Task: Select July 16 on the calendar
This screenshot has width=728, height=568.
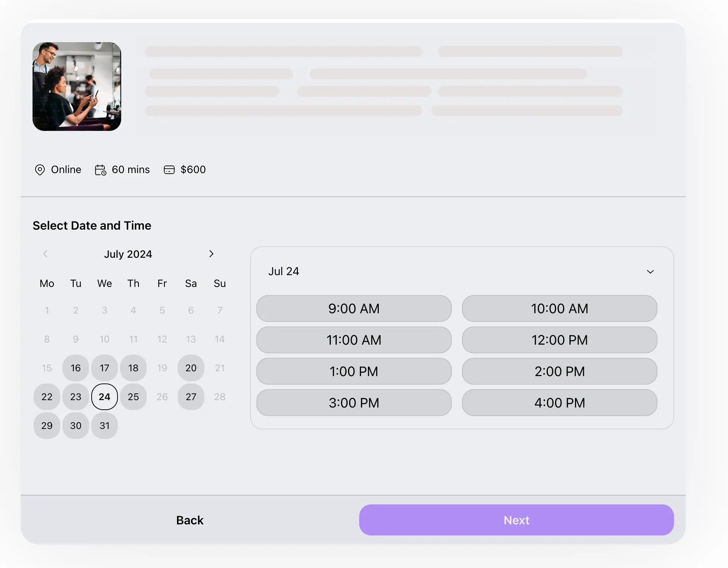Action: (76, 368)
